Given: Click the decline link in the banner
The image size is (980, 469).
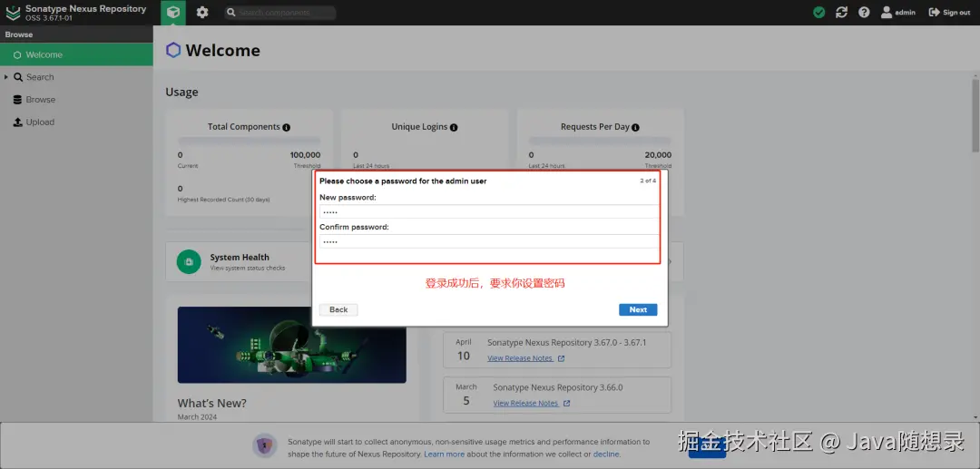Looking at the screenshot, I should click(x=606, y=454).
